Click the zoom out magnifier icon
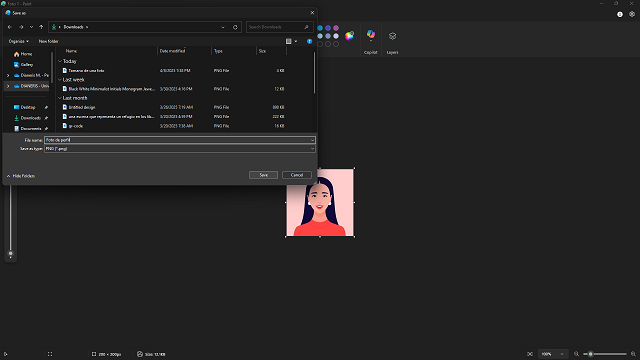Screen dimensions: 640x360 (x=576, y=354)
